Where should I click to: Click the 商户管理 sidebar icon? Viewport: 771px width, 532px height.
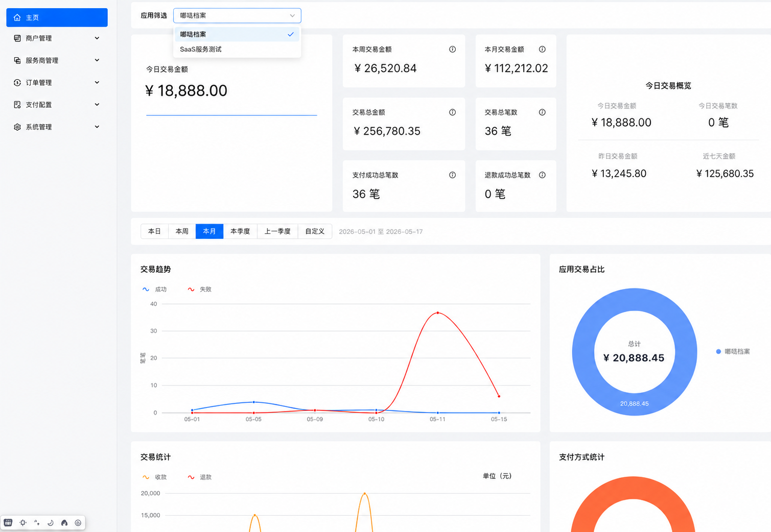(17, 38)
